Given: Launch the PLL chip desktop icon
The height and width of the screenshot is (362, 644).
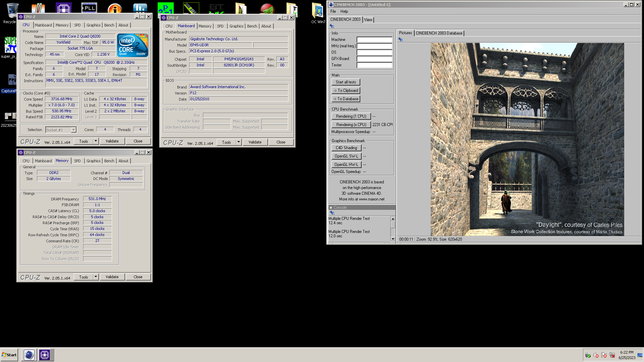Looking at the screenshot, I should (89, 8).
